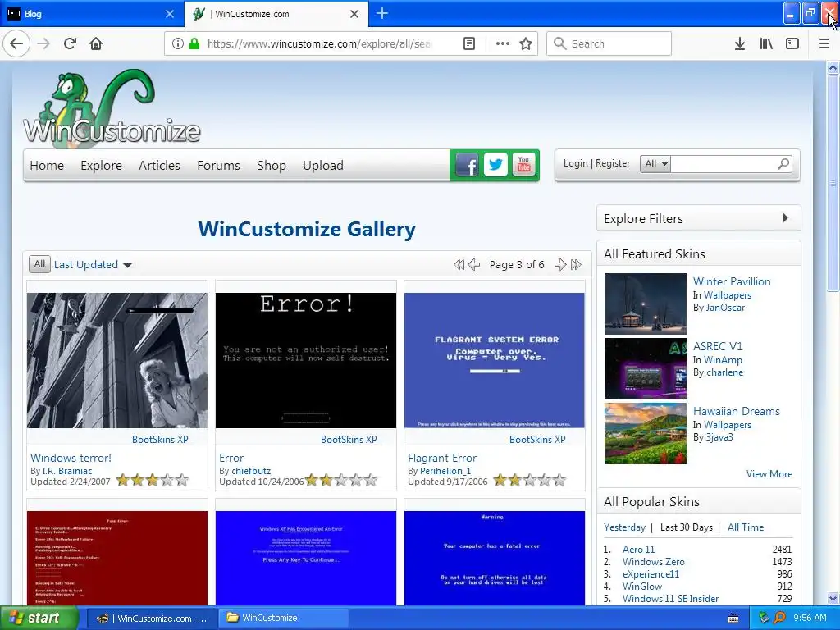Image resolution: width=840 pixels, height=630 pixels.
Task: Open the Explore menu item
Action: [x=101, y=166]
